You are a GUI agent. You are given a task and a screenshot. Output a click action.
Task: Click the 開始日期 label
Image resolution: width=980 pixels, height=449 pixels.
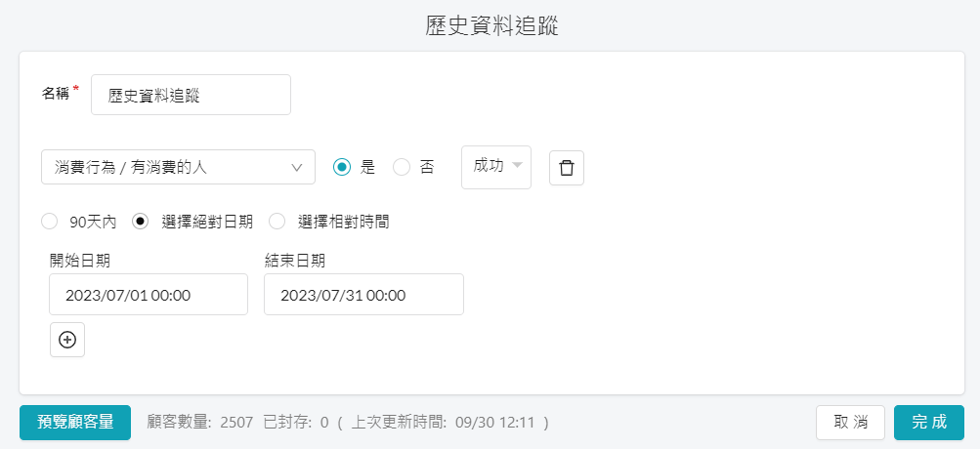(80, 261)
